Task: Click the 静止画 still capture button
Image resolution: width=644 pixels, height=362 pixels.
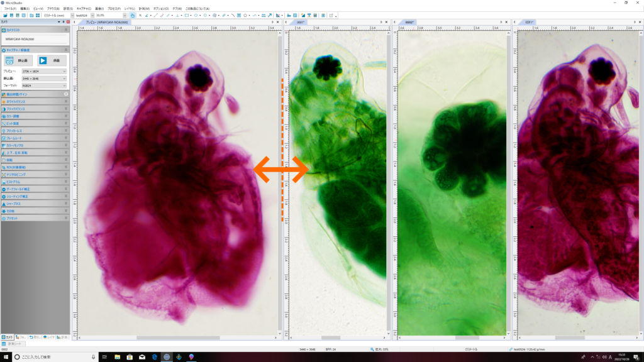Action: pos(18,60)
